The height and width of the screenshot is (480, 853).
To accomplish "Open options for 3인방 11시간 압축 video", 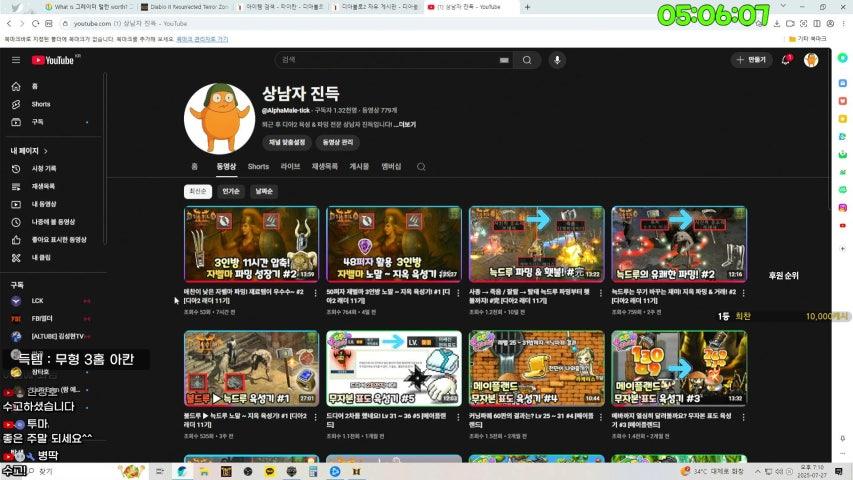I will click(316, 293).
